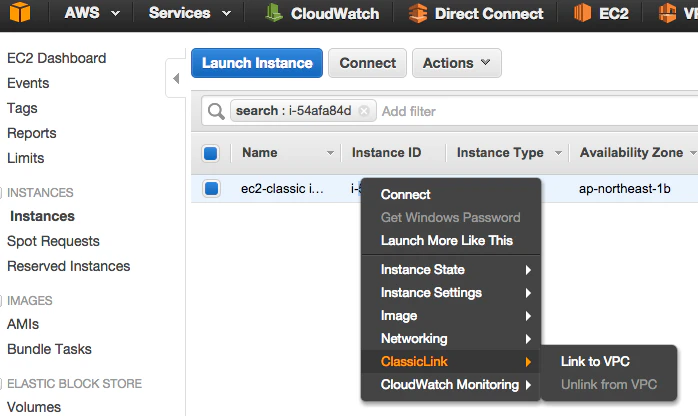Open the Actions dropdown button
This screenshot has height=416, width=698.
[457, 63]
